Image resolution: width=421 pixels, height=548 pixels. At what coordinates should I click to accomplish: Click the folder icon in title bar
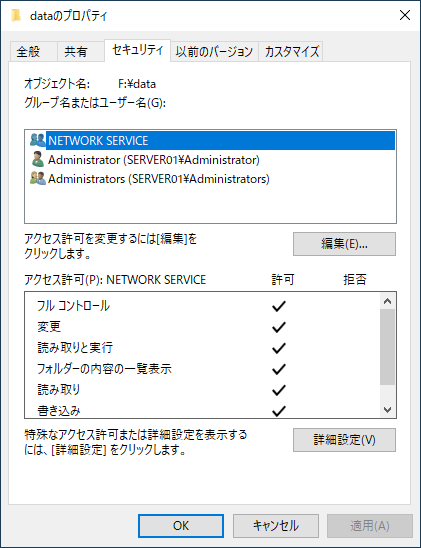(x=16, y=16)
